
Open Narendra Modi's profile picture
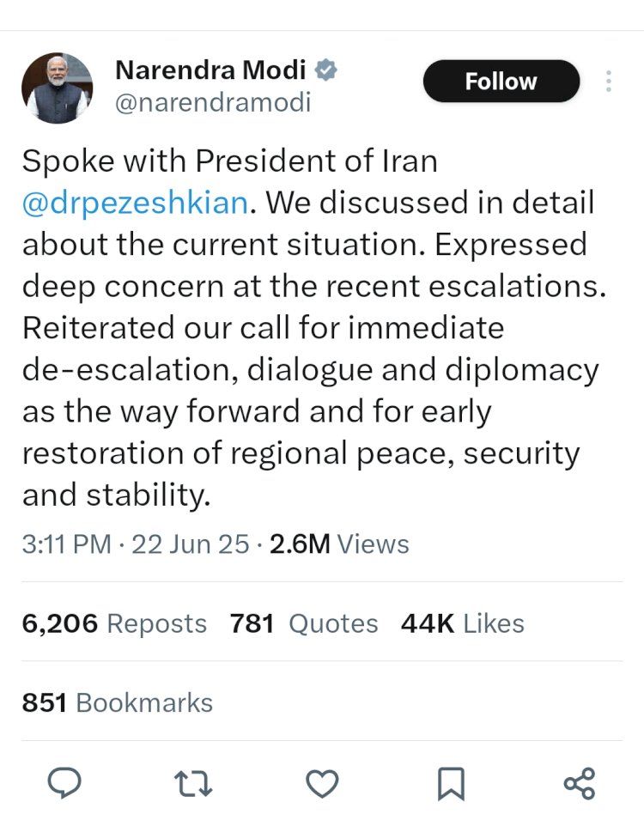point(57,88)
